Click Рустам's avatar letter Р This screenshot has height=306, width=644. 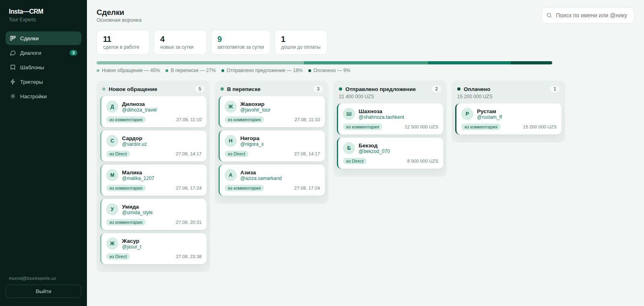pyautogui.click(x=467, y=114)
